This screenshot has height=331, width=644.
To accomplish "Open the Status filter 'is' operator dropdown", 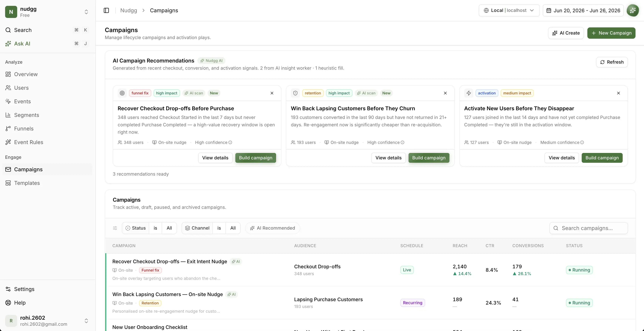I will pyautogui.click(x=155, y=228).
